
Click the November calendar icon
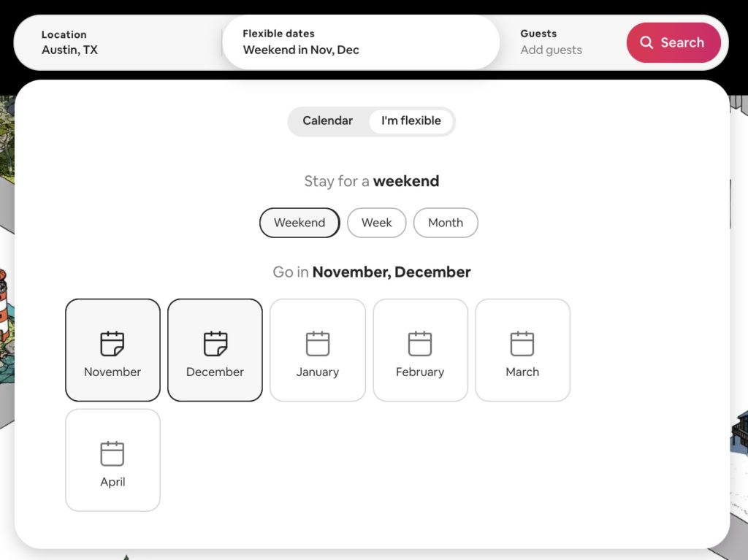pos(112,341)
